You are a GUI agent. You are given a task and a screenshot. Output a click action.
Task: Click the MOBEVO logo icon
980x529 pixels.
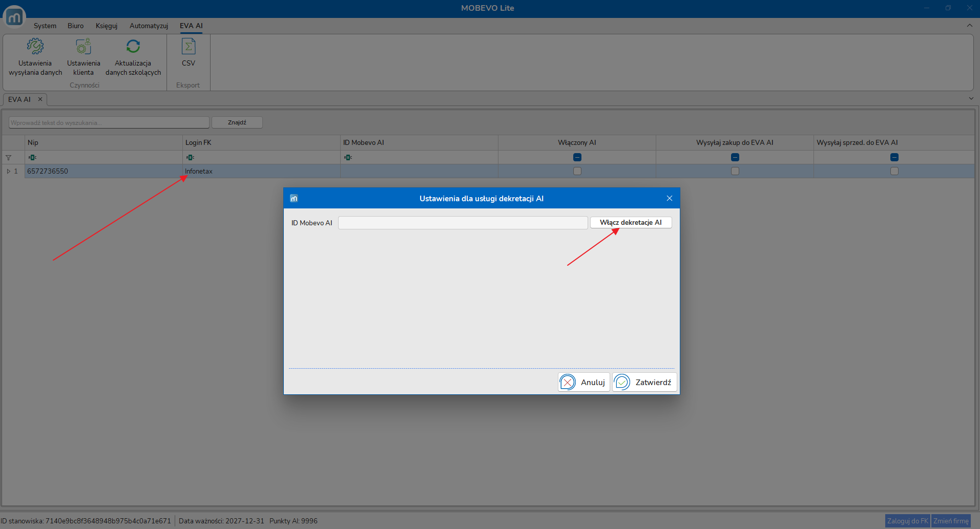point(14,17)
